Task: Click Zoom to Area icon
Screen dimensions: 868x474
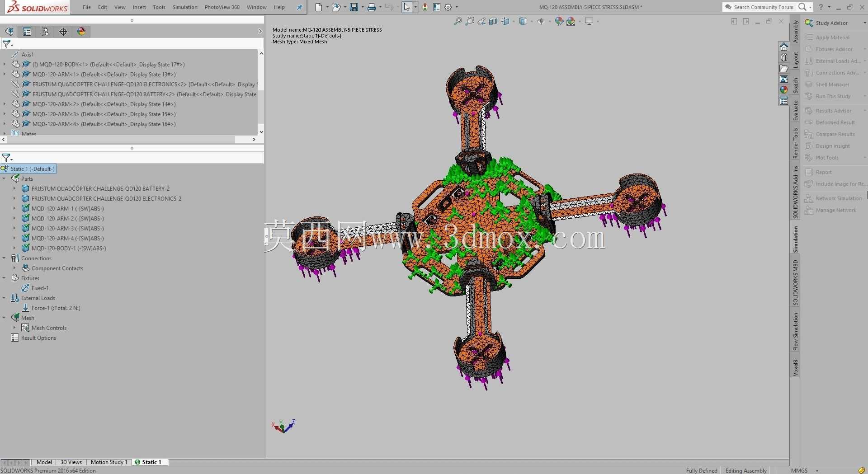Action: [x=470, y=21]
